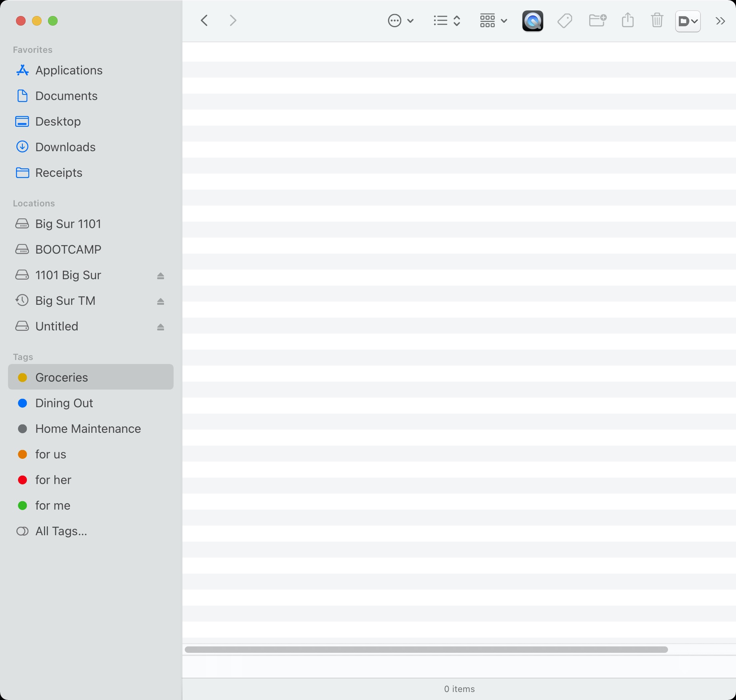Go back in Finder history
The width and height of the screenshot is (736, 700).
[204, 20]
